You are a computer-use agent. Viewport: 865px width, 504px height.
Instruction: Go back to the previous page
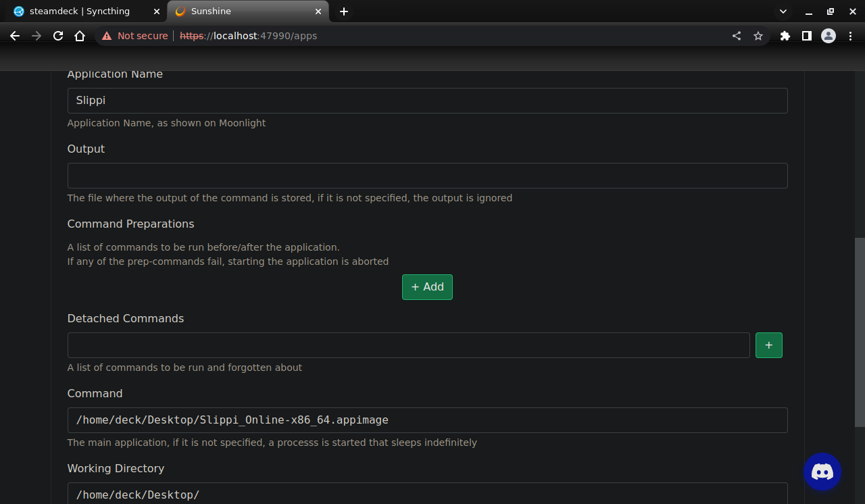(x=15, y=36)
